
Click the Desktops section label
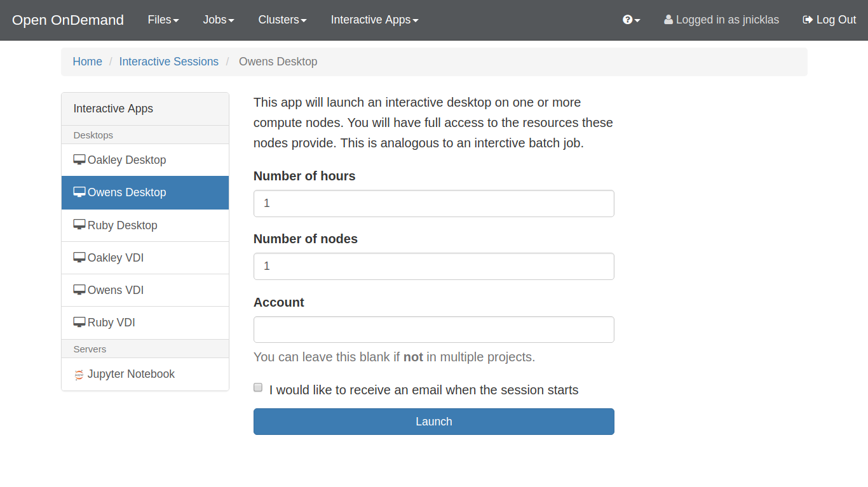click(93, 135)
